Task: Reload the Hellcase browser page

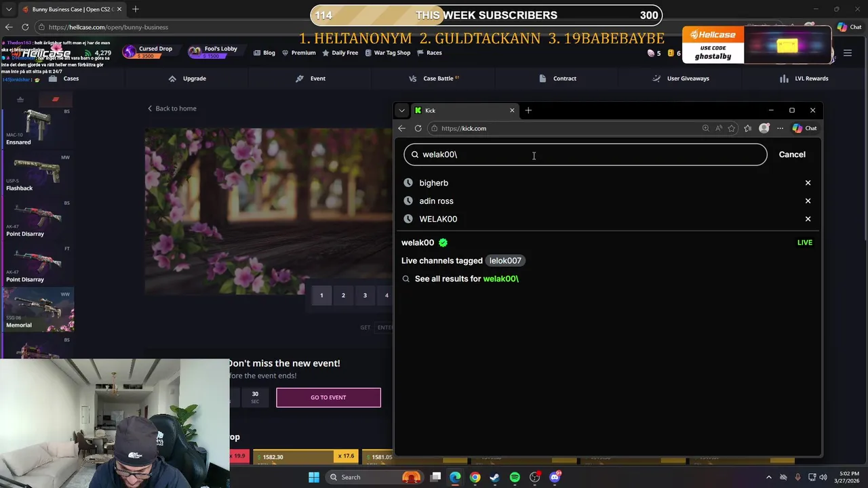Action: coord(25,27)
